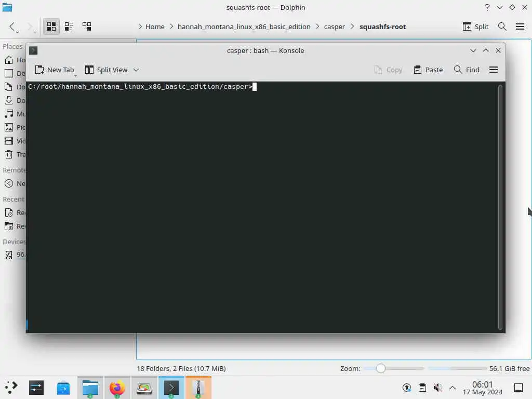Open Dolphin search magnifier
Viewport: 532px width, 399px height.
click(502, 26)
